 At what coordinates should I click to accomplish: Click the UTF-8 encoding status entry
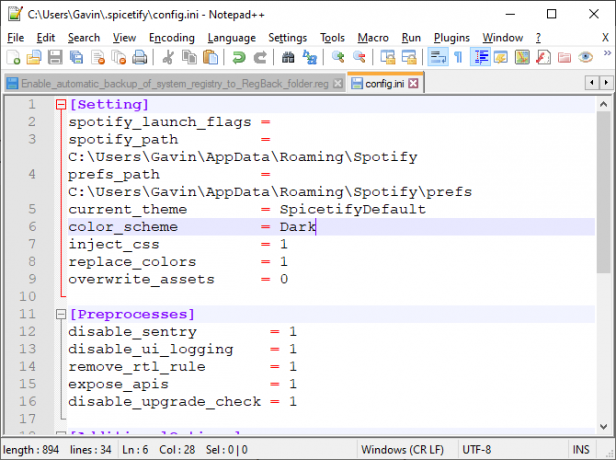click(477, 449)
